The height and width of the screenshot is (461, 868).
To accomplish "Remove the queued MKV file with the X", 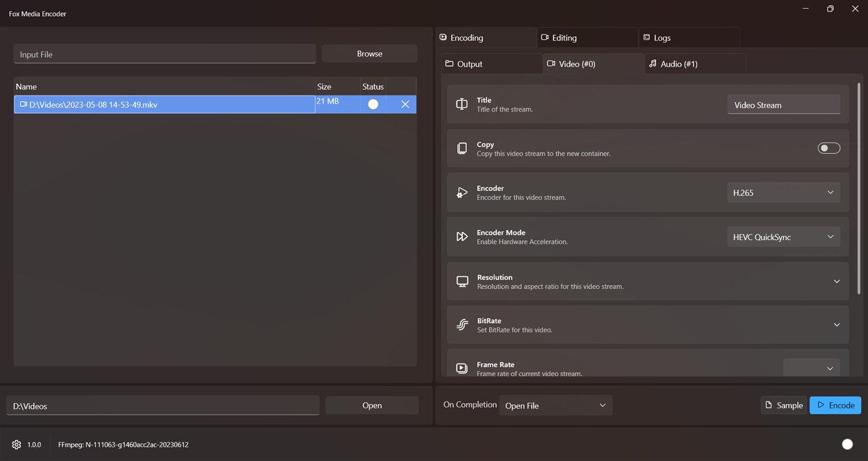I will (x=405, y=104).
